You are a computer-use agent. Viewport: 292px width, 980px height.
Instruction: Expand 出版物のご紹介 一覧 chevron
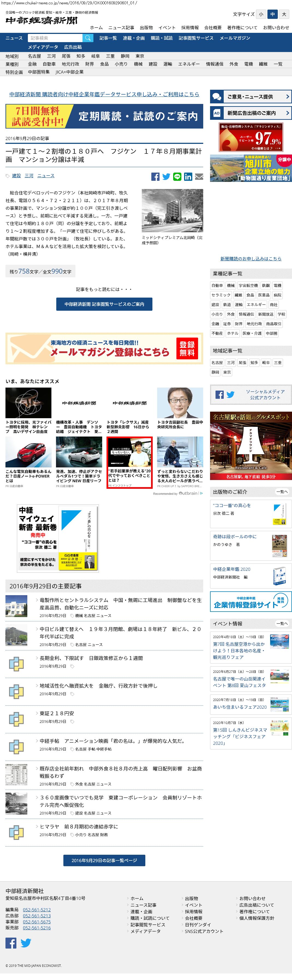tap(282, 492)
